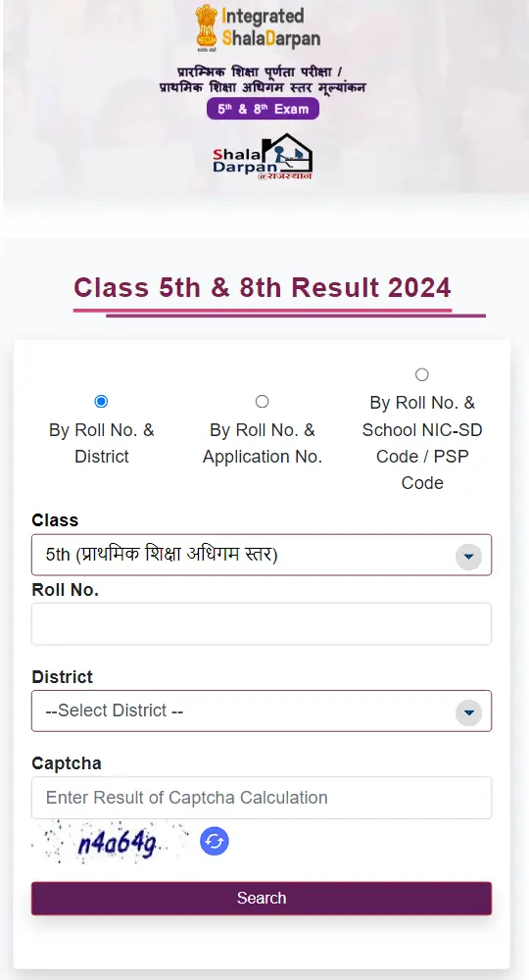Image resolution: width=529 pixels, height=980 pixels.
Task: Focus the captcha result input field
Action: coord(262,798)
